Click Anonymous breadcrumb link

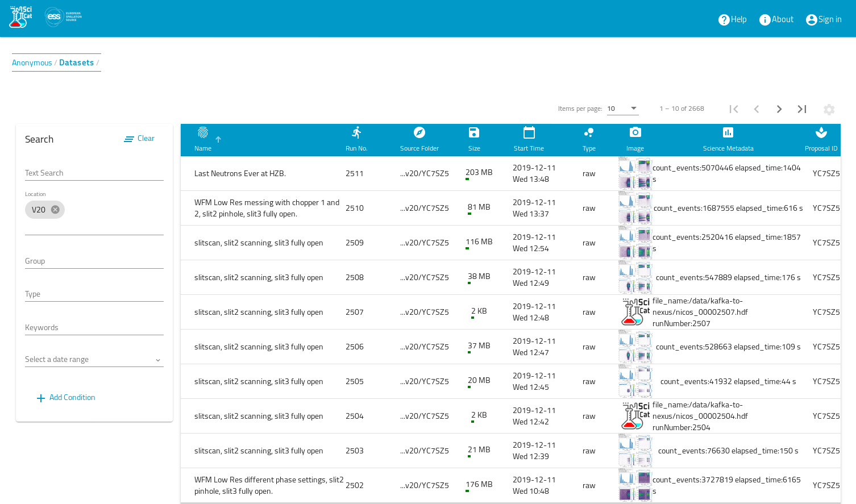tap(32, 63)
